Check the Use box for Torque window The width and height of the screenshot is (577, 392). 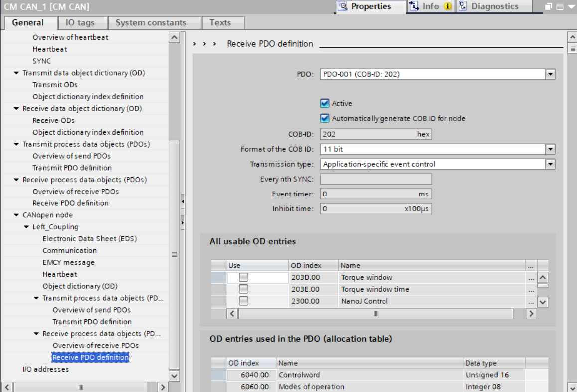pyautogui.click(x=243, y=277)
